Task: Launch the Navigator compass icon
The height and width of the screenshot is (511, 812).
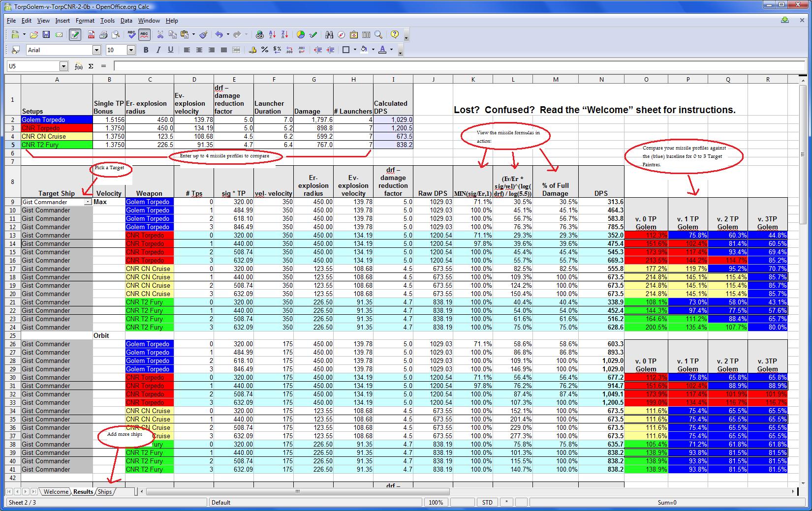Action: pyautogui.click(x=342, y=35)
